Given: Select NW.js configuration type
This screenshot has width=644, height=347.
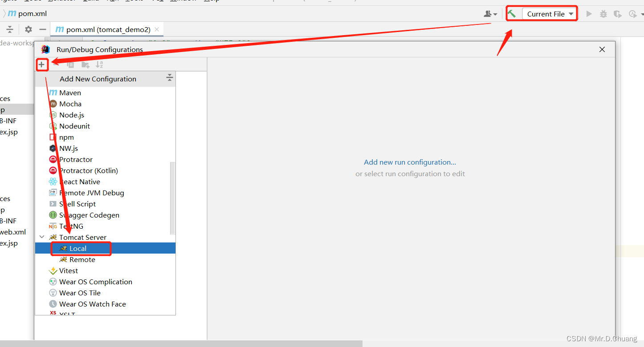Looking at the screenshot, I should 105,148.
